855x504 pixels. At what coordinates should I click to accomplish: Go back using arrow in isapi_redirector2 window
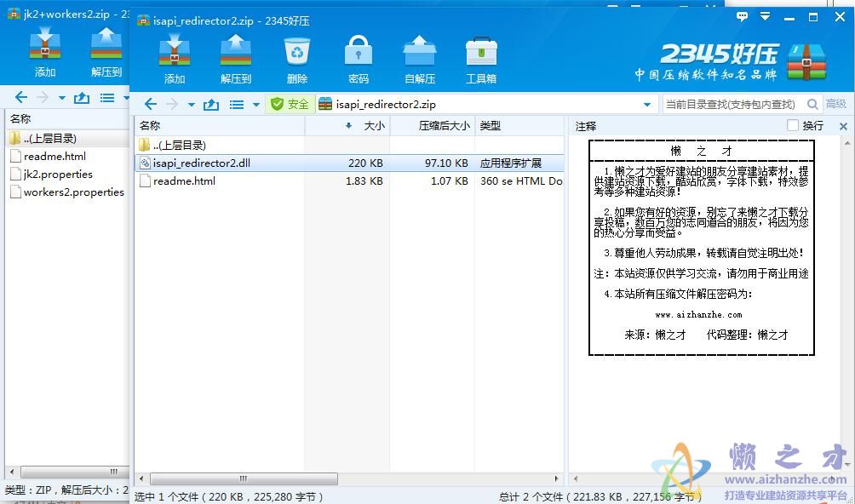click(x=151, y=104)
